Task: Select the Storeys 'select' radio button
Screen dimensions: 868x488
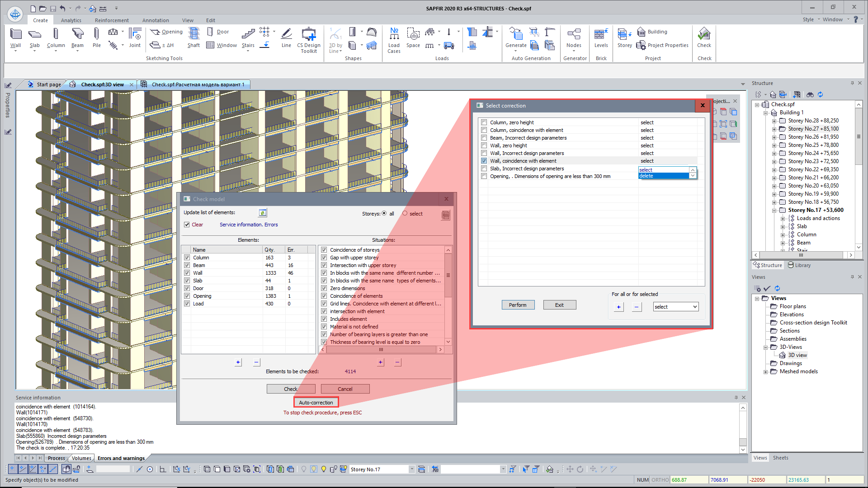Action: point(405,214)
